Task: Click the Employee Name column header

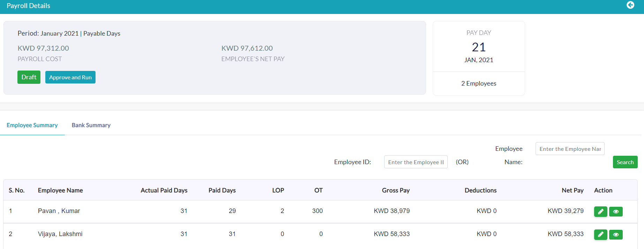Action: (x=60, y=190)
